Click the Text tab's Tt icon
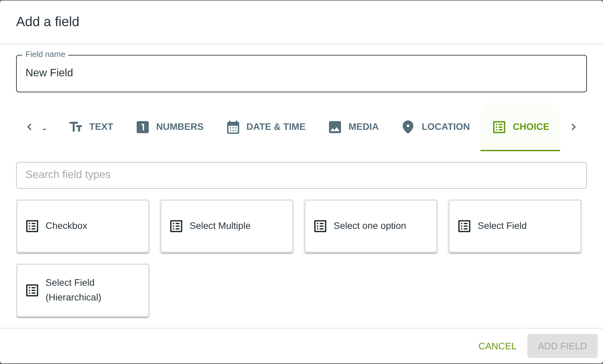603x364 pixels. (76, 127)
